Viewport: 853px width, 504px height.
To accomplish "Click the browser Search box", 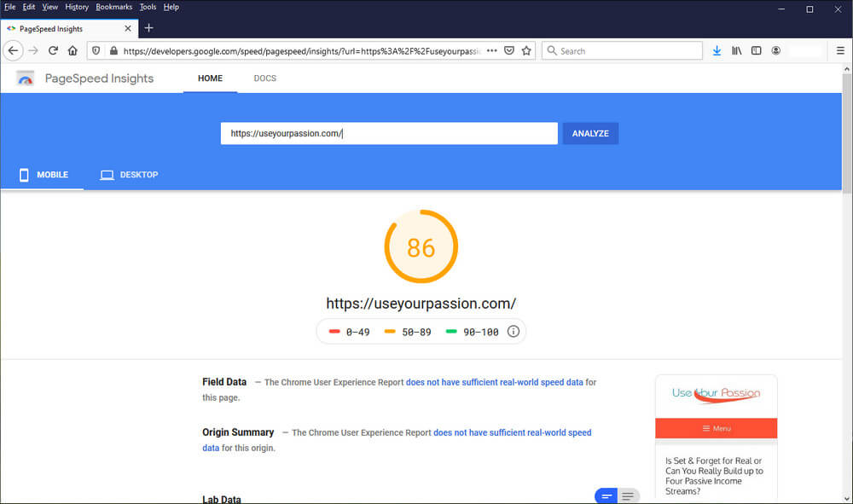I will click(x=622, y=50).
